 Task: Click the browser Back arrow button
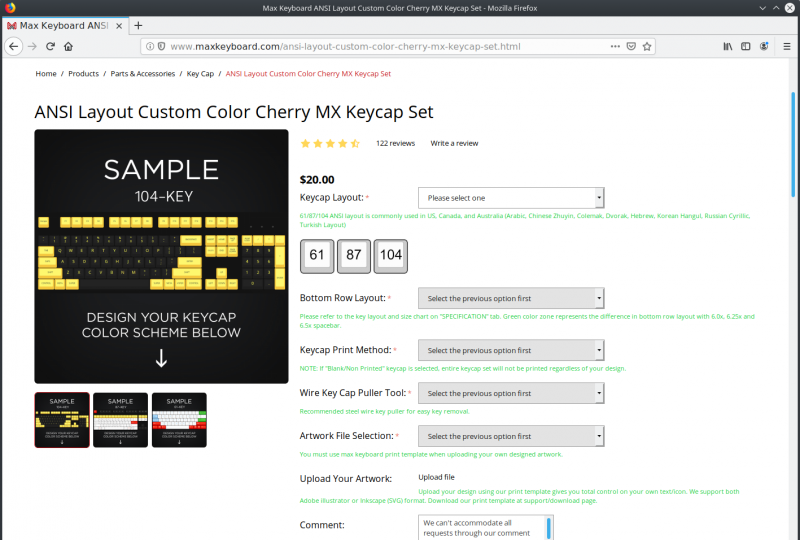(x=14, y=46)
